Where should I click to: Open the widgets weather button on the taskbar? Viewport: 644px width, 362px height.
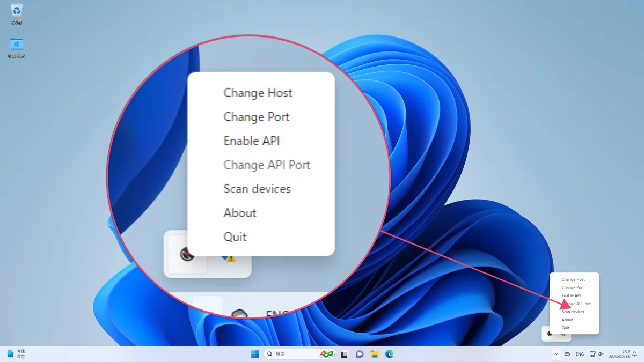[x=16, y=354]
